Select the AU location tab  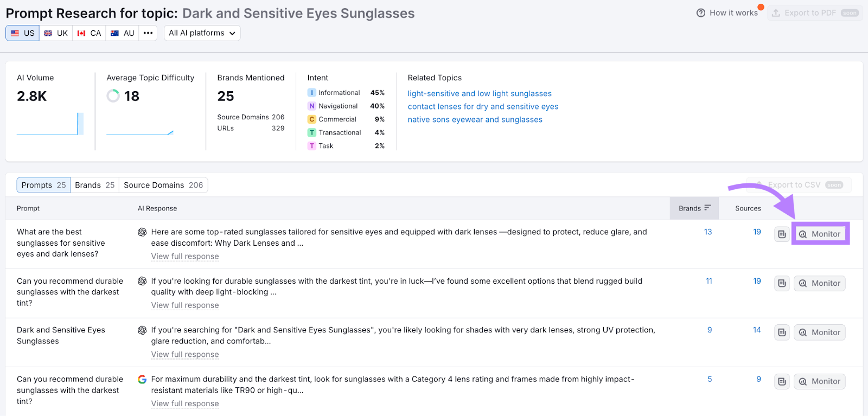(122, 33)
